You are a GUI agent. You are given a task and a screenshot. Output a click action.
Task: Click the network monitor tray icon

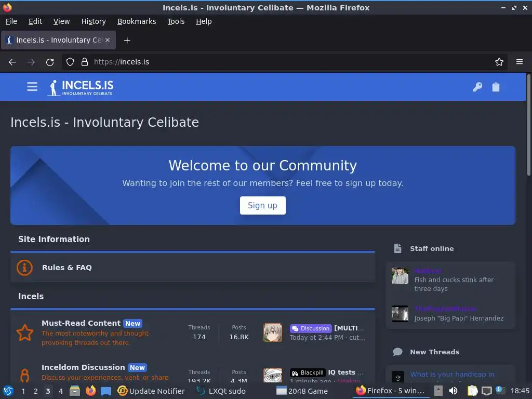[486, 391]
